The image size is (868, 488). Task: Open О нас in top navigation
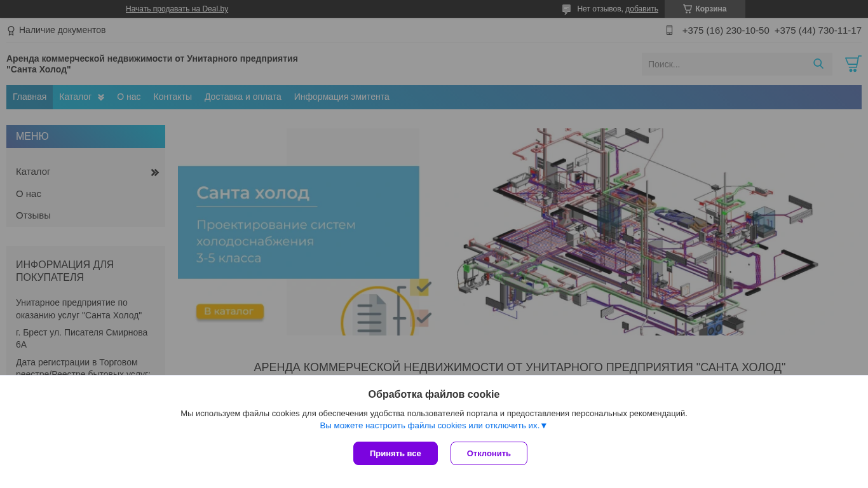coord(129,97)
